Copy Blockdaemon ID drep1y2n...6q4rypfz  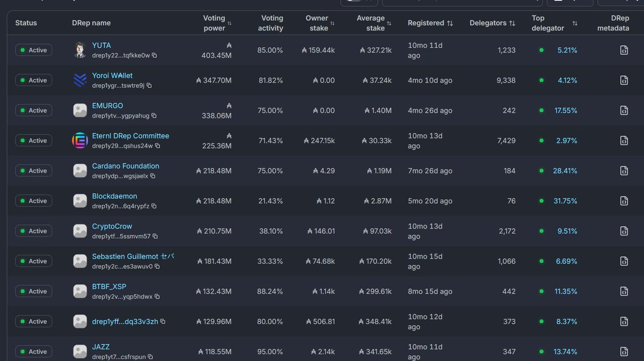[x=154, y=206]
